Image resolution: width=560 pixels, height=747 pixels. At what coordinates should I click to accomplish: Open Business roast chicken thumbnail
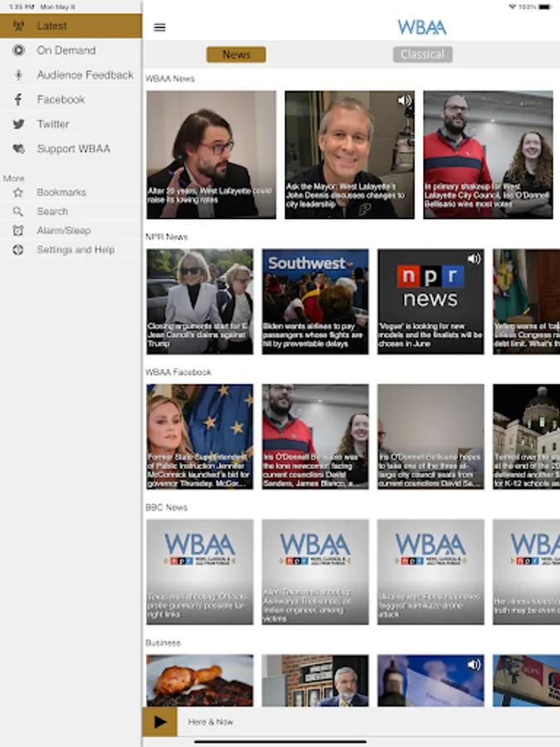click(199, 681)
